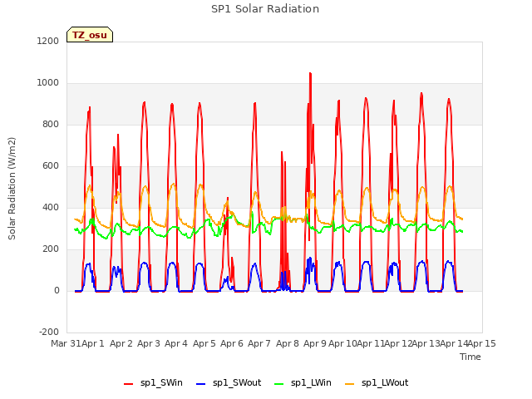Click the SP1 Solar Radiation chart title

coord(265,9)
